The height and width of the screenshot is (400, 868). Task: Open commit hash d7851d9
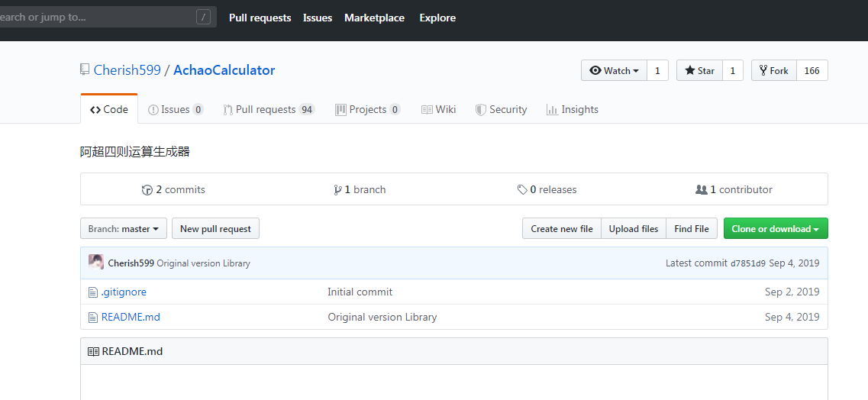pyautogui.click(x=748, y=263)
